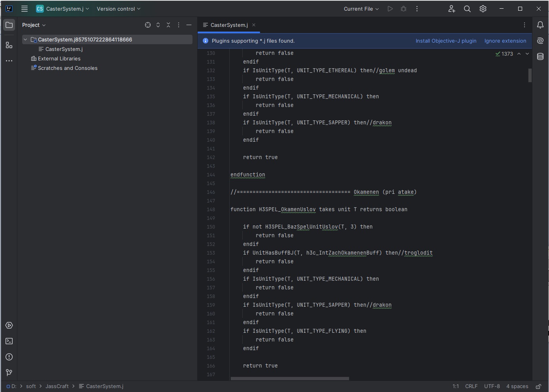The height and width of the screenshot is (392, 549).
Task: Click Select Opened File target icon
Action: tap(148, 25)
